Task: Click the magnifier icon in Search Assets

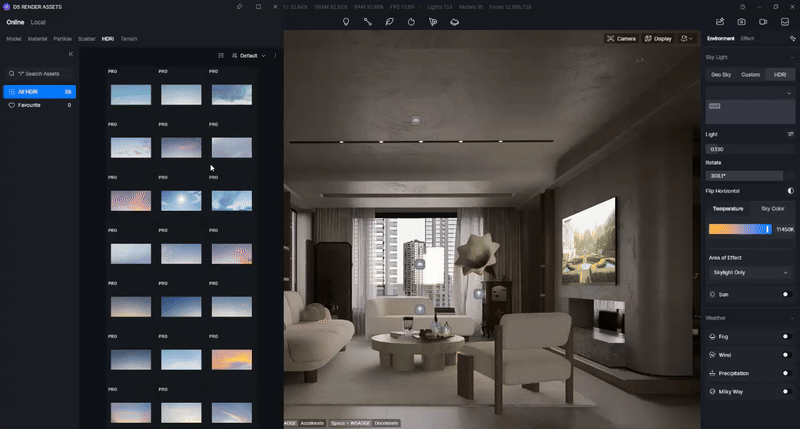Action: pos(11,73)
